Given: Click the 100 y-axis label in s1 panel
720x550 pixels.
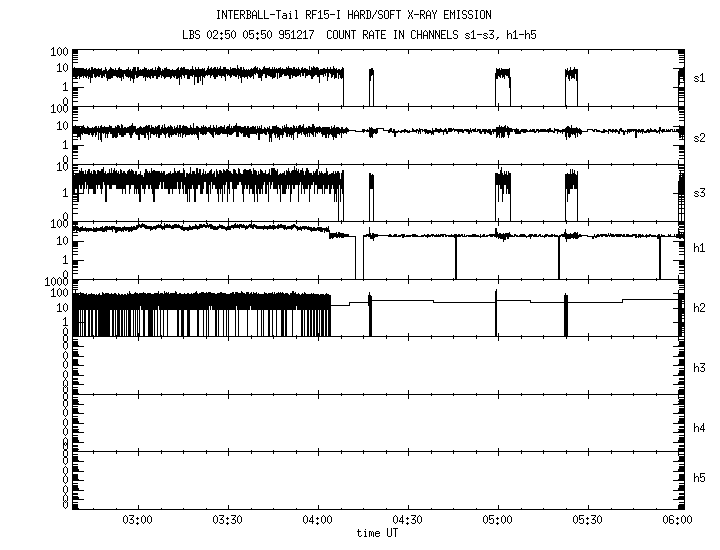Looking at the screenshot, I should pos(58,51).
